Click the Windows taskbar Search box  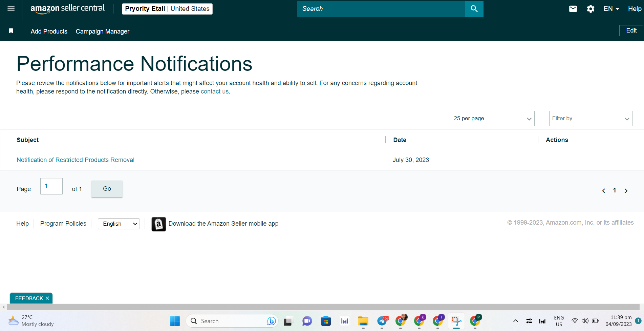pyautogui.click(x=232, y=321)
